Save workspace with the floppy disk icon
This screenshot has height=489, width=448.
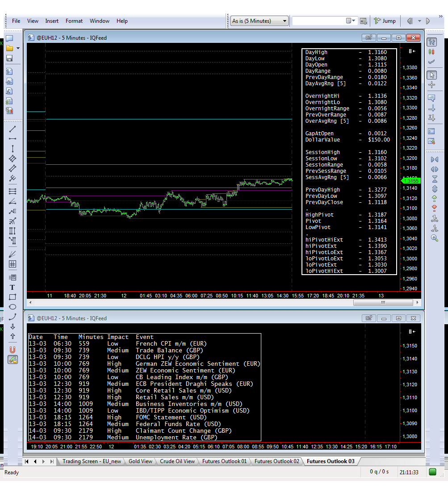tap(9, 59)
